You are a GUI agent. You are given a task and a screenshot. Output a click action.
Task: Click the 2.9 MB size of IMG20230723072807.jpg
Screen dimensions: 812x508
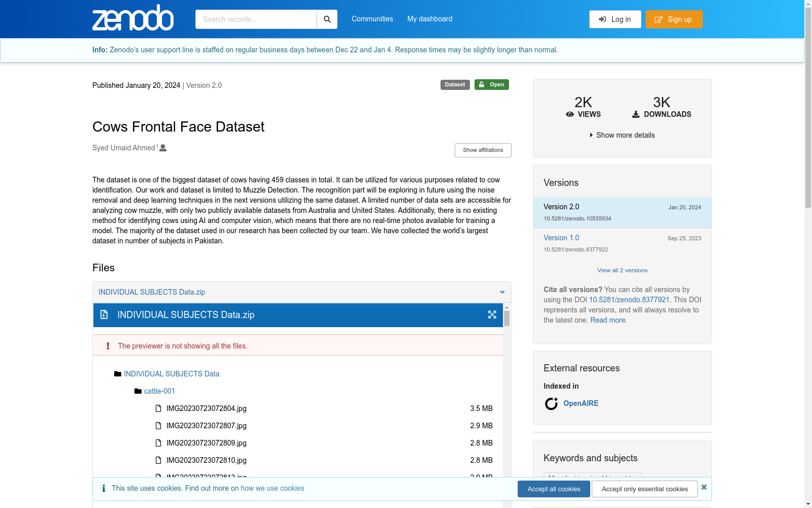point(481,426)
